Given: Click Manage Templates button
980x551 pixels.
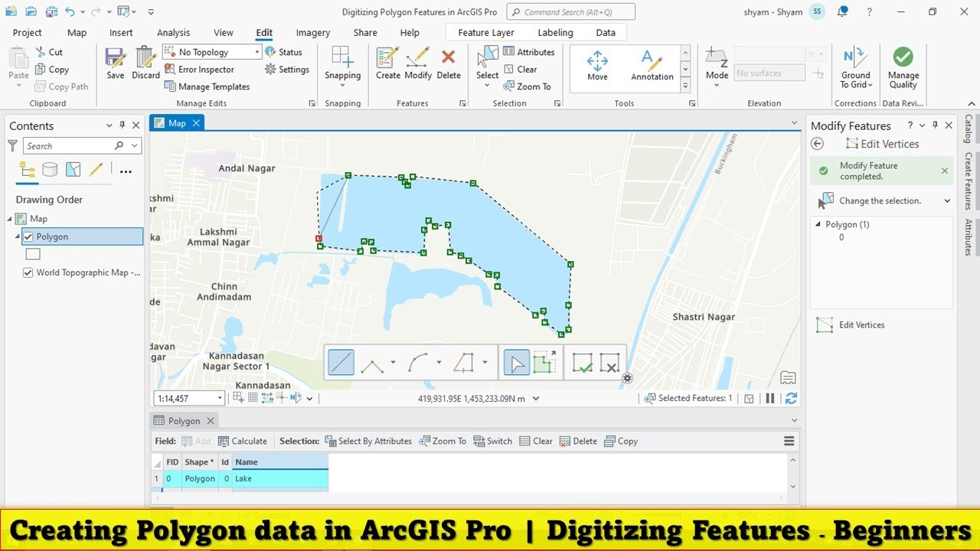Looking at the screenshot, I should 207,86.
